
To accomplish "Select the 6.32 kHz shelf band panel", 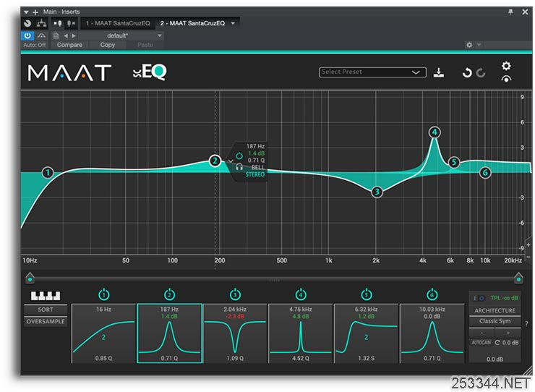I will point(367,333).
